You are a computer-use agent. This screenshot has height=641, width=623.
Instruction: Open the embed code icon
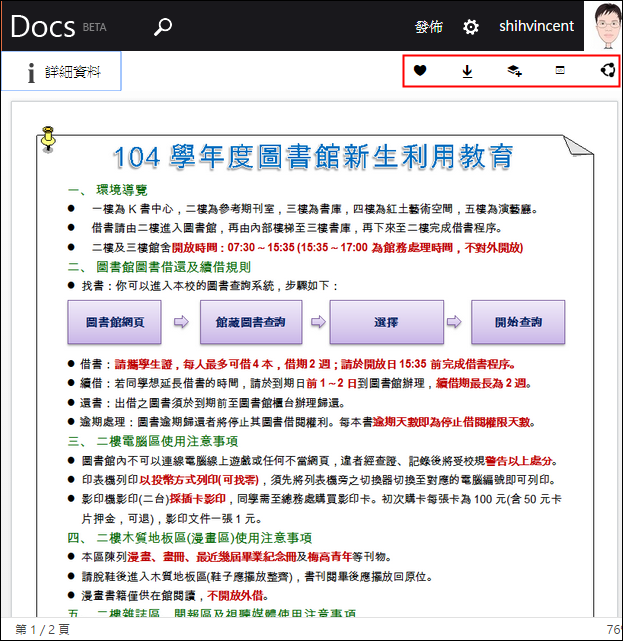point(560,70)
